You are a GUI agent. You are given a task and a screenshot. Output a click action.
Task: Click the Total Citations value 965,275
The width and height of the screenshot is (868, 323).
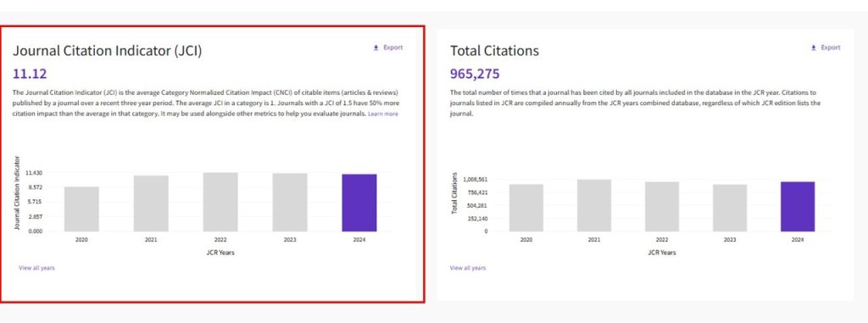click(475, 74)
